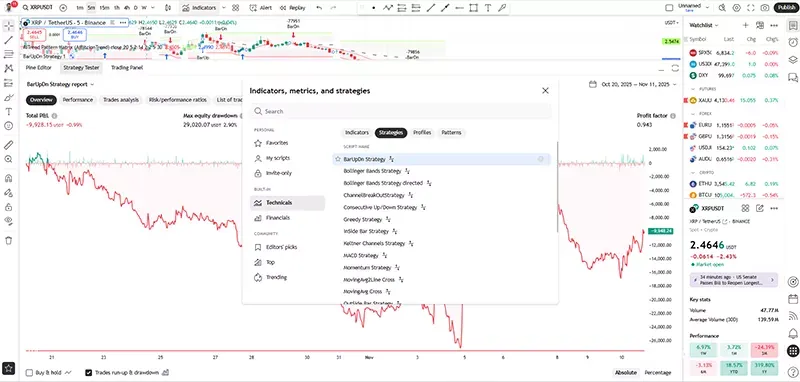The width and height of the screenshot is (800, 382).
Task: Open the indicator templates grid icon
Action: click(235, 8)
